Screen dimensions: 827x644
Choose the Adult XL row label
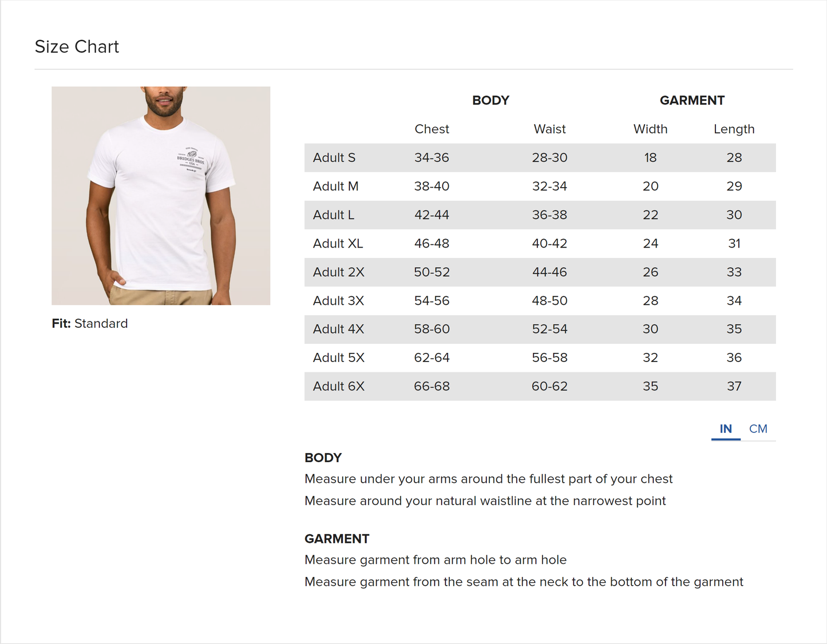pos(338,244)
